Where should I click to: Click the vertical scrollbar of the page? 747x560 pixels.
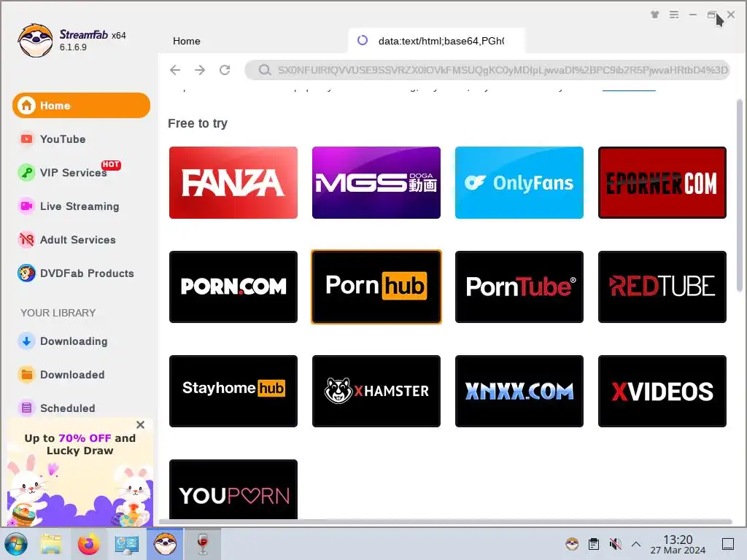[x=740, y=195]
